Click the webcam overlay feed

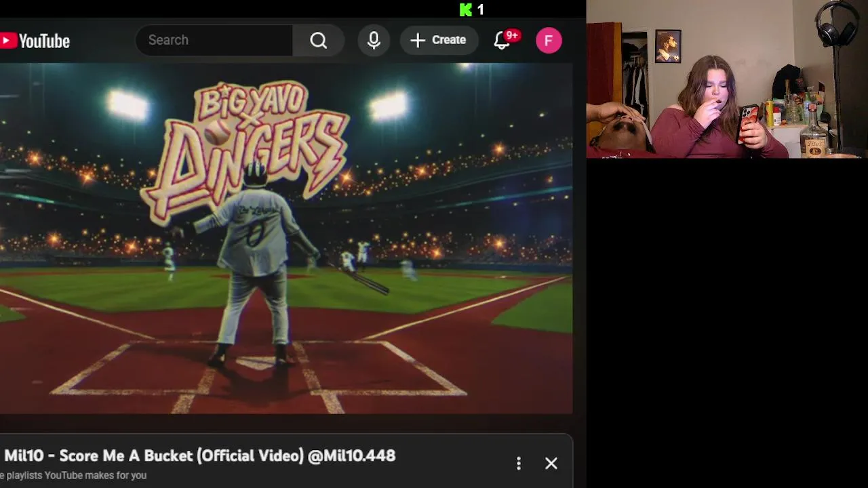click(x=727, y=79)
